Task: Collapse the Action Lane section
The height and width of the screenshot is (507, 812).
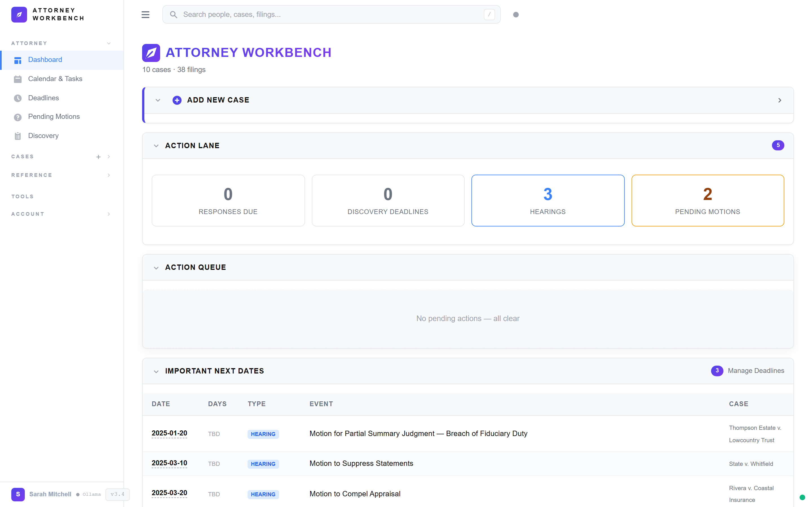Action: pyautogui.click(x=156, y=146)
